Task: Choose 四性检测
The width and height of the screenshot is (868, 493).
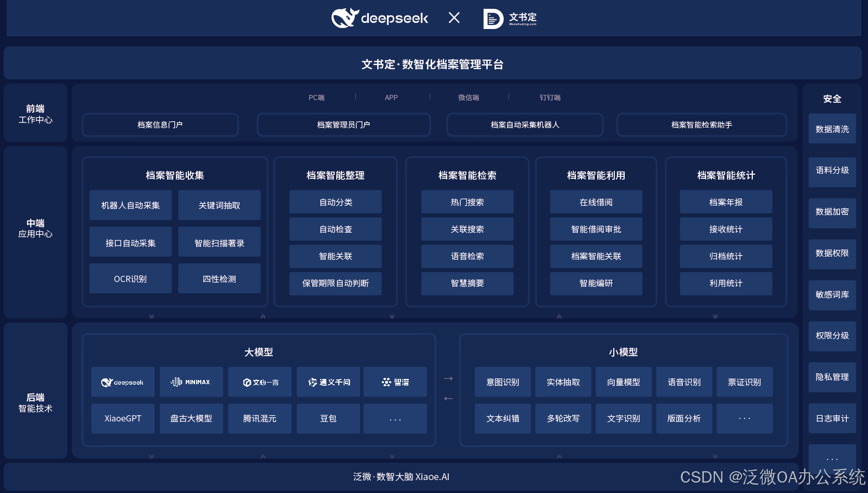Action: click(219, 278)
